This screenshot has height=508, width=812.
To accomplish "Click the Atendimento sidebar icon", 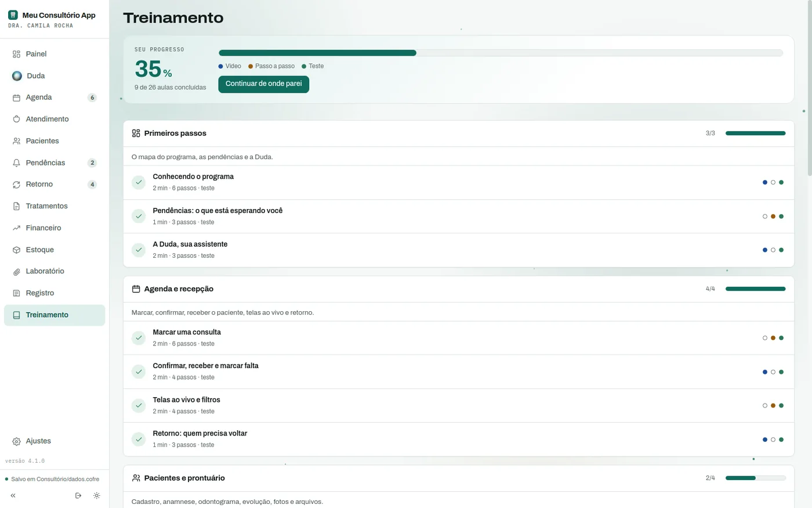I will (x=16, y=119).
